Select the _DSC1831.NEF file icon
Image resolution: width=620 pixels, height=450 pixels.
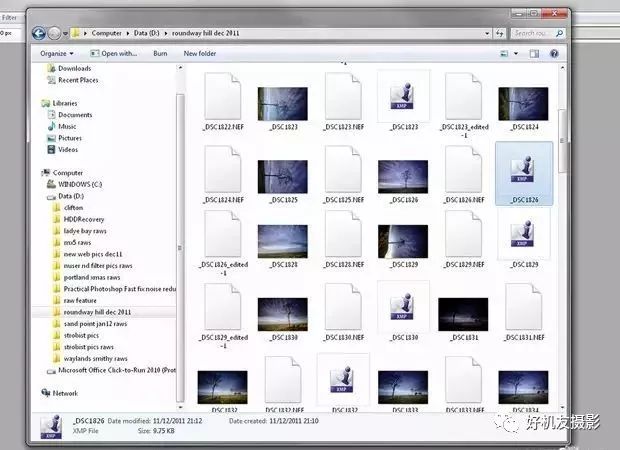pos(523,305)
